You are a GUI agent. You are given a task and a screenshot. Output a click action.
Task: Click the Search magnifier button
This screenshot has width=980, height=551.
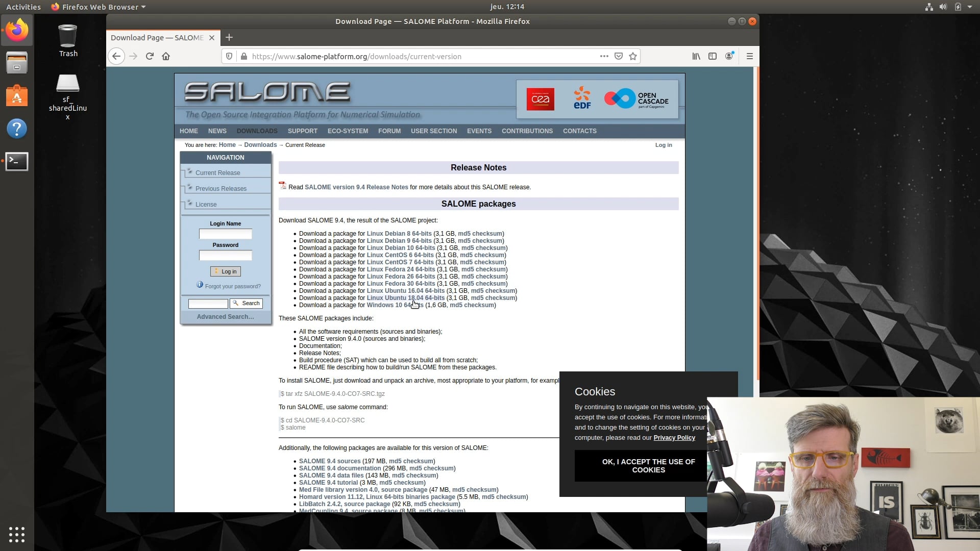tap(247, 303)
